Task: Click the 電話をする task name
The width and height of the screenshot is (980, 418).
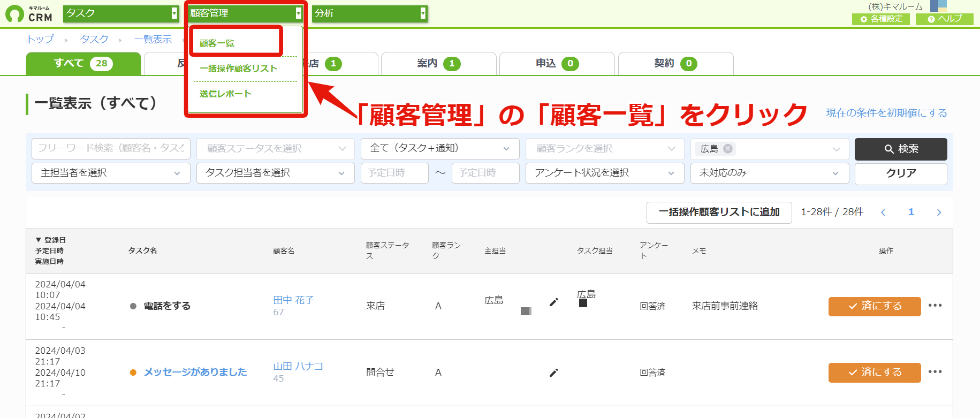Action: click(167, 306)
